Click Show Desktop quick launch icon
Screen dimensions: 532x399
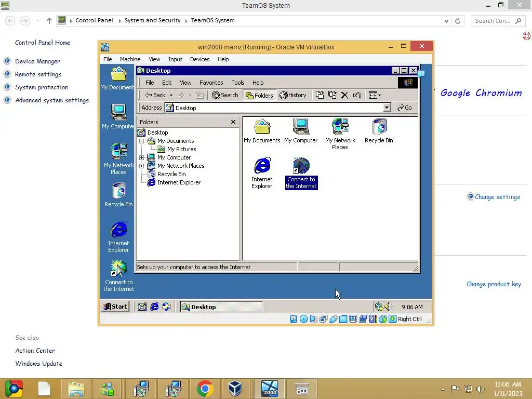[142, 307]
